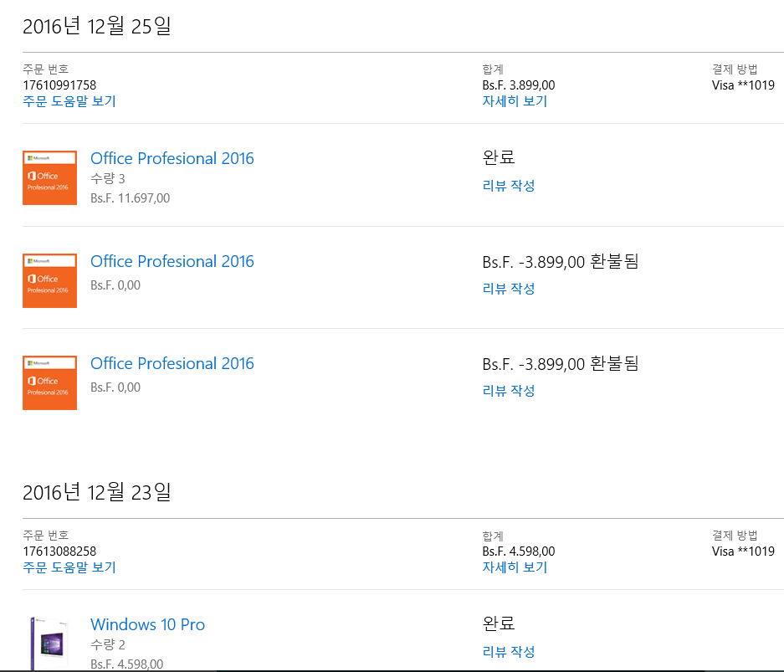Open the Office Profesional 2016 title with 수량 3
Viewport: 784px width, 672px height.
pos(172,158)
